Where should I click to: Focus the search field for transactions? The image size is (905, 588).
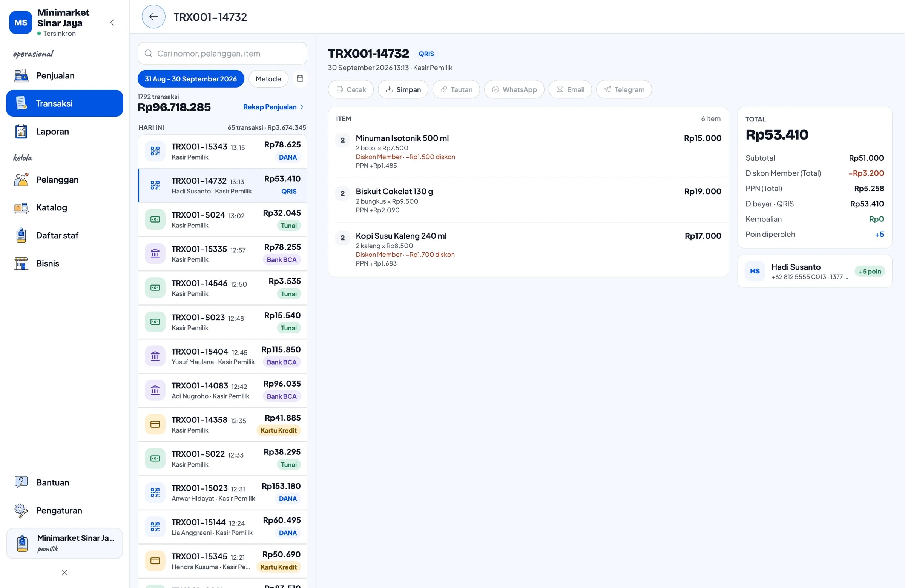pyautogui.click(x=222, y=54)
